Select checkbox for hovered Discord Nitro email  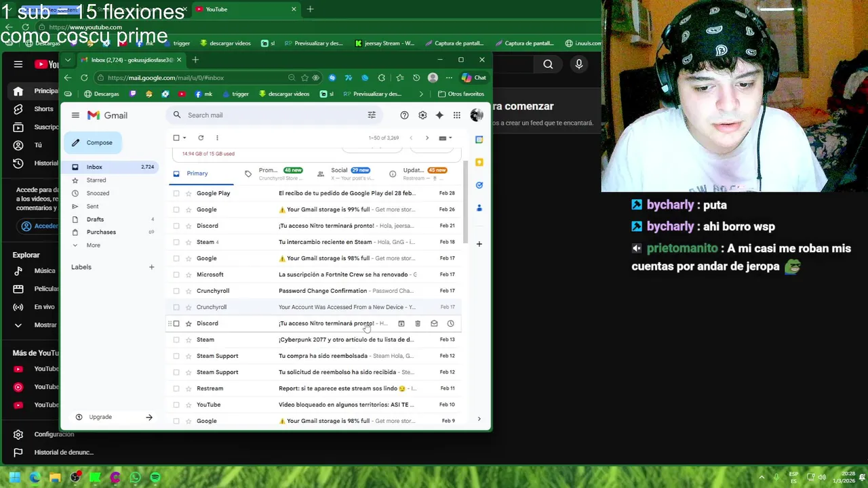(x=176, y=323)
